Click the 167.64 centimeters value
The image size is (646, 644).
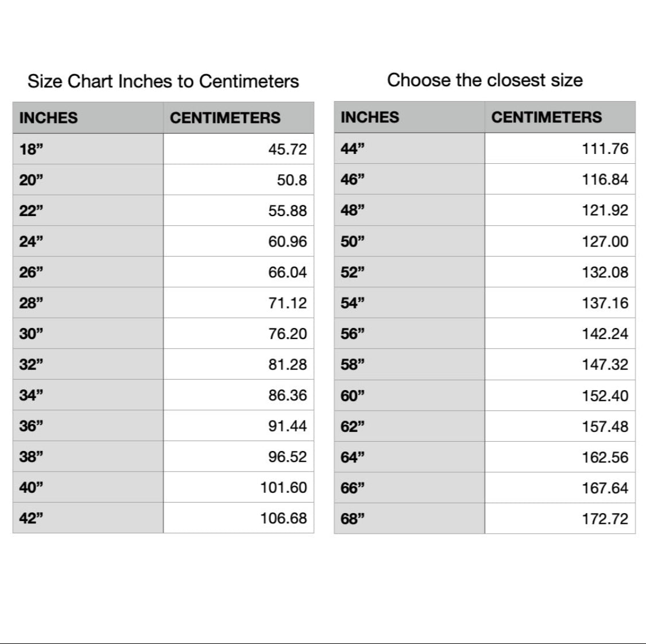pos(605,488)
